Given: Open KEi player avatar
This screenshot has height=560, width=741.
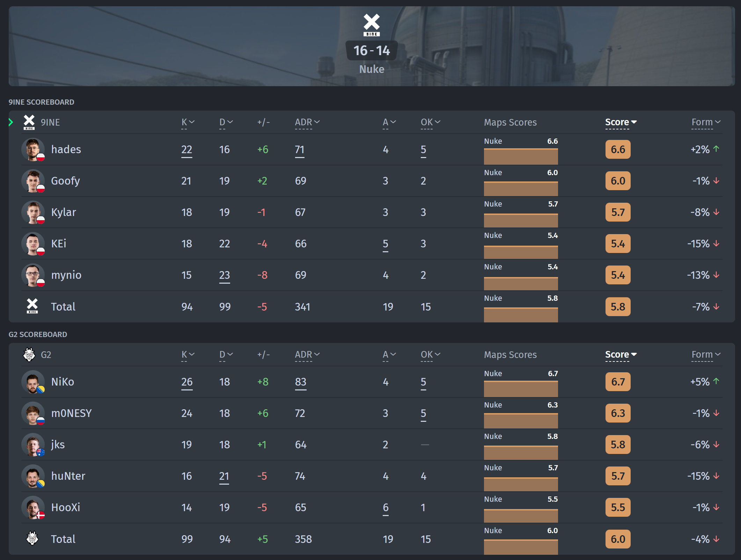Looking at the screenshot, I should tap(33, 244).
